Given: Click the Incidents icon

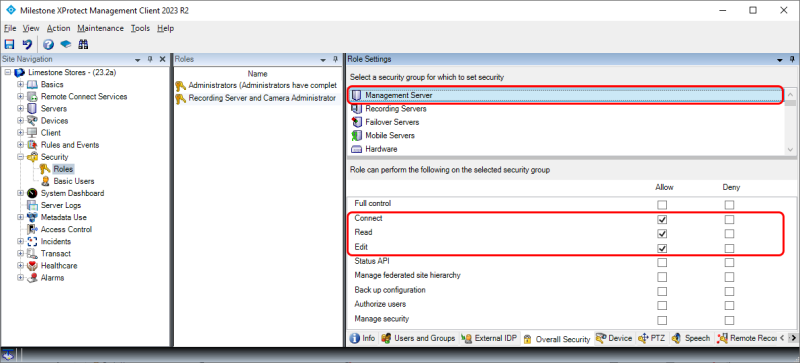Looking at the screenshot, I should [x=32, y=241].
